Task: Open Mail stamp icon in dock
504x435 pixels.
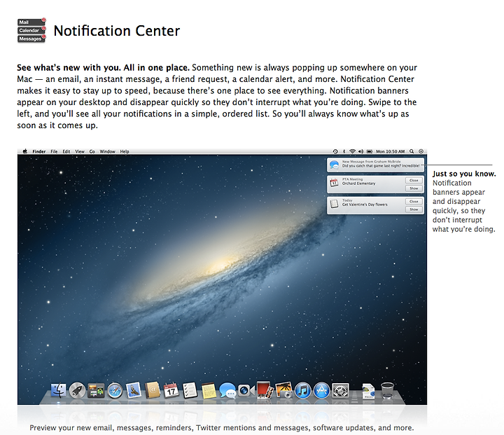Action: click(x=134, y=390)
